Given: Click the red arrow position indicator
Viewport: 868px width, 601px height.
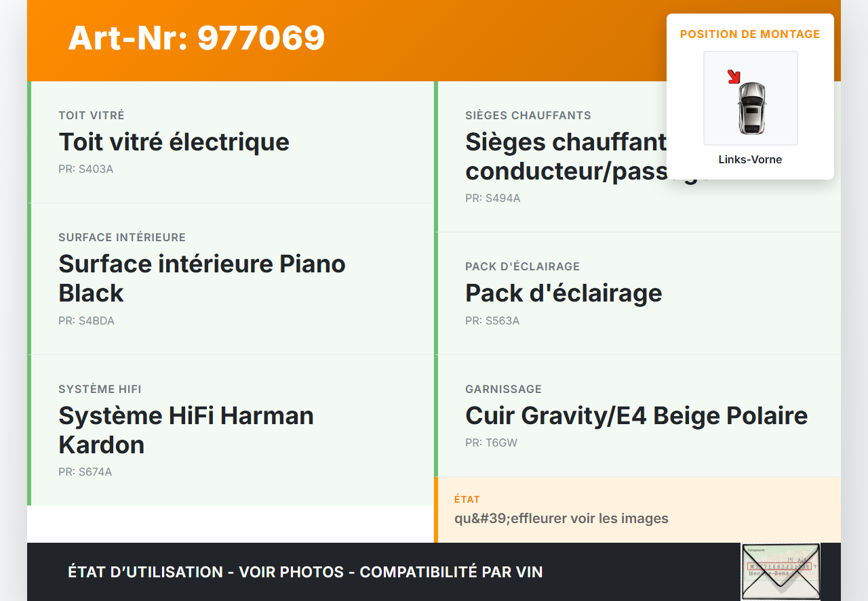Looking at the screenshot, I should (x=733, y=77).
